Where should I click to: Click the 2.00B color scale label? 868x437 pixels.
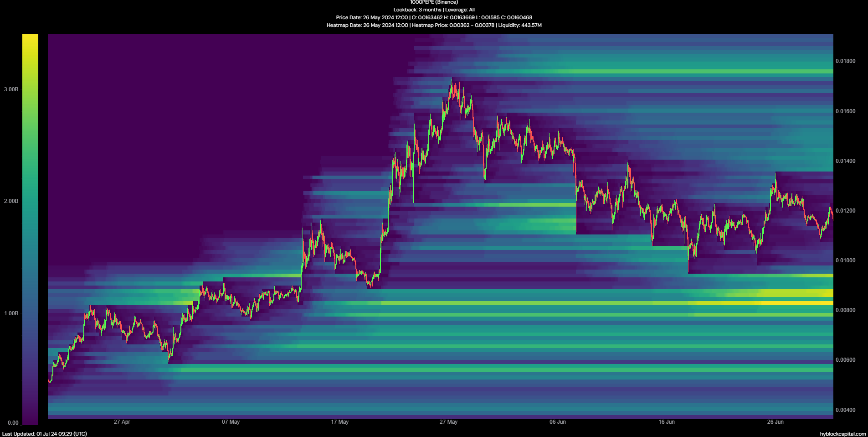point(11,201)
